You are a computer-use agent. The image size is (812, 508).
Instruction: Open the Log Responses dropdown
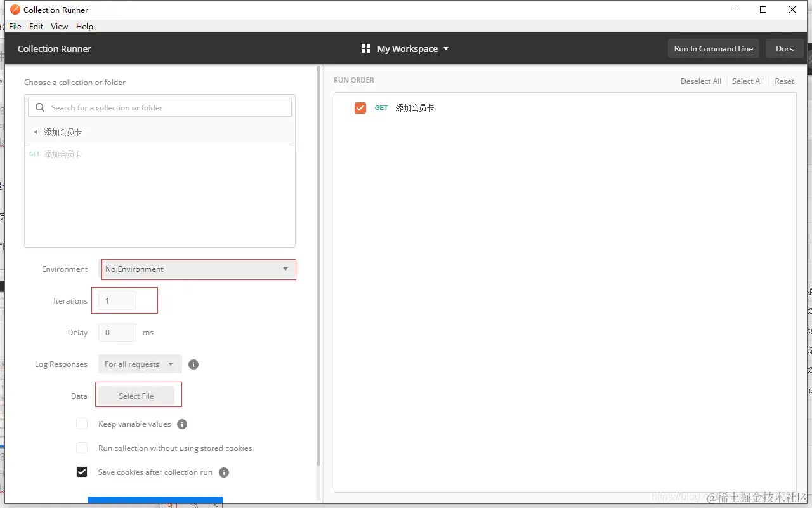tap(140, 364)
